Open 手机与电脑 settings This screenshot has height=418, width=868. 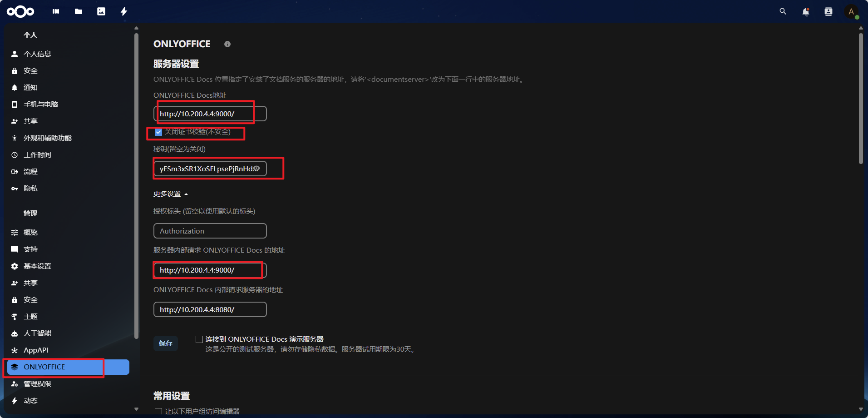click(68, 104)
